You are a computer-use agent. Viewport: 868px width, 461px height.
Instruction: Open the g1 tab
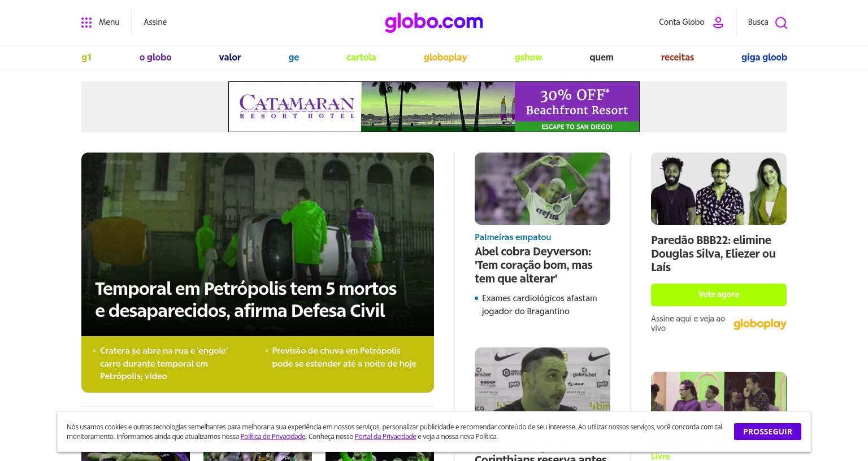[x=86, y=57]
